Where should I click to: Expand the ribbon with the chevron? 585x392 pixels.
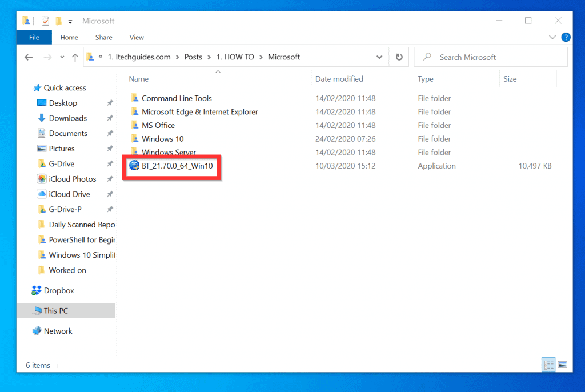(552, 37)
